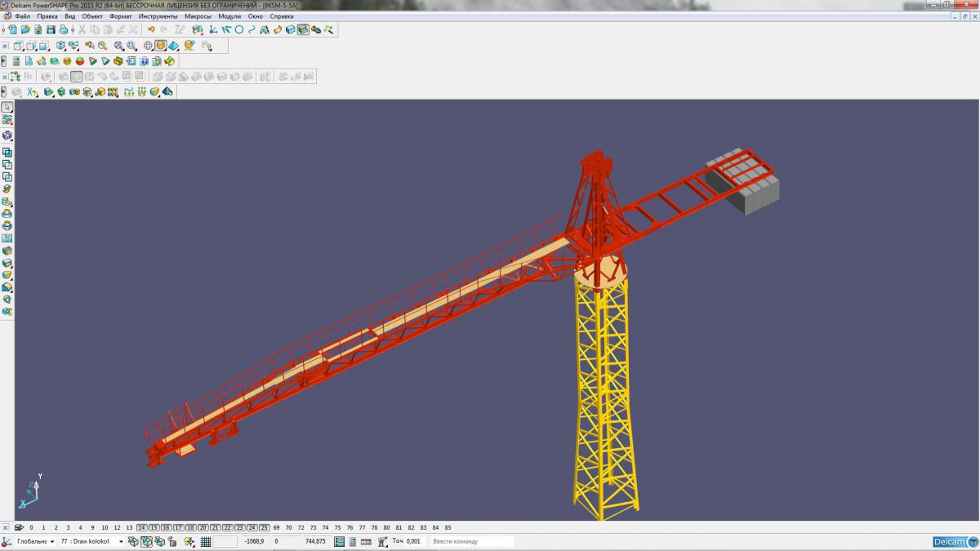Expand the workplane tool flyout arrow
980x551 pixels.
click(203, 34)
